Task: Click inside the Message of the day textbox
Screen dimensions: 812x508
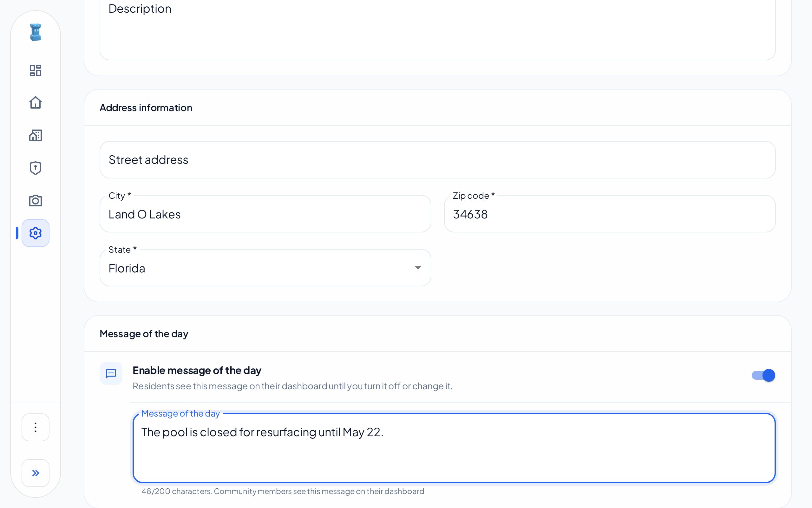Action: 454,448
